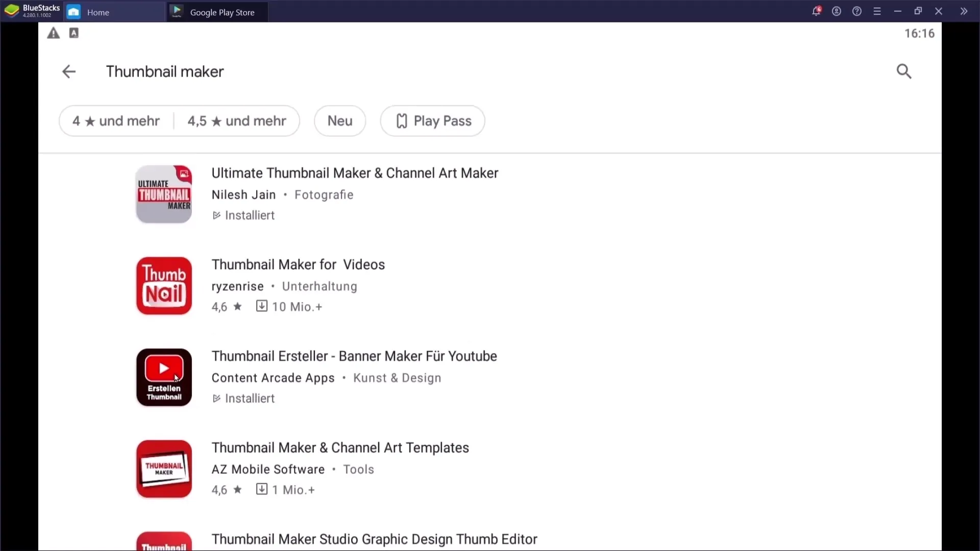
Task: Click the BlueStacks notification bell
Action: click(816, 11)
